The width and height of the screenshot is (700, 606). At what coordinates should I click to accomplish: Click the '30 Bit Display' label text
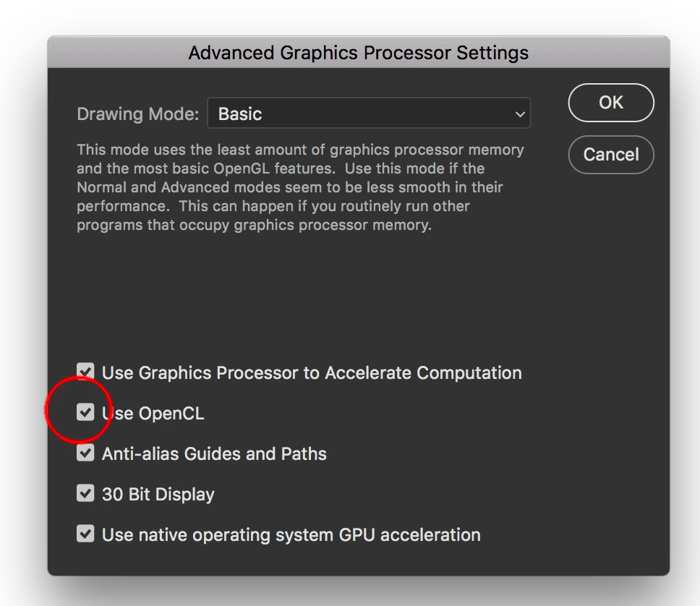click(x=158, y=495)
